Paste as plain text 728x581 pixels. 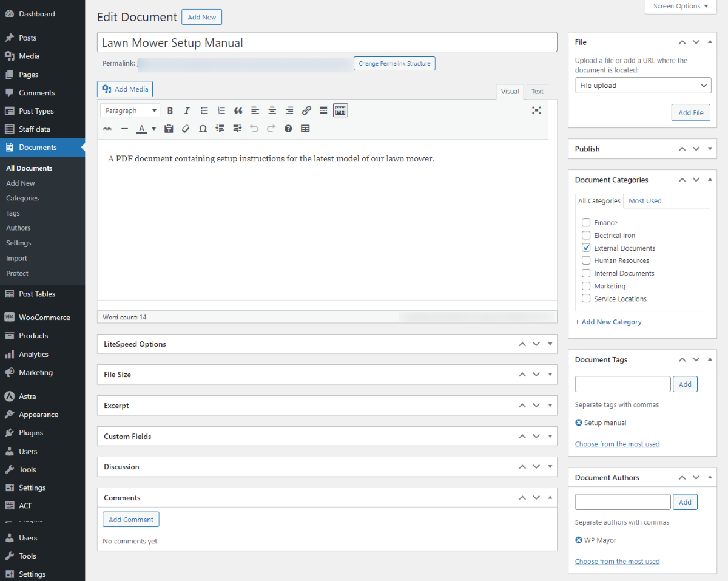tap(169, 129)
